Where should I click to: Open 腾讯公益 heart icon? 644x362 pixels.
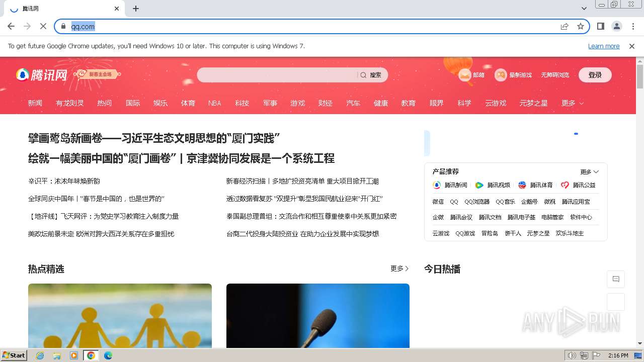tap(565, 185)
